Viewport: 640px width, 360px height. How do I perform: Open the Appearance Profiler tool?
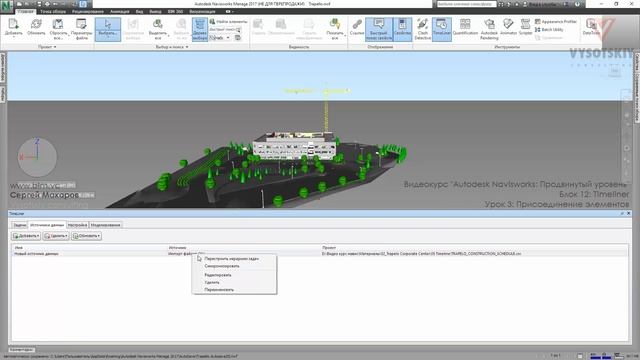(x=556, y=21)
